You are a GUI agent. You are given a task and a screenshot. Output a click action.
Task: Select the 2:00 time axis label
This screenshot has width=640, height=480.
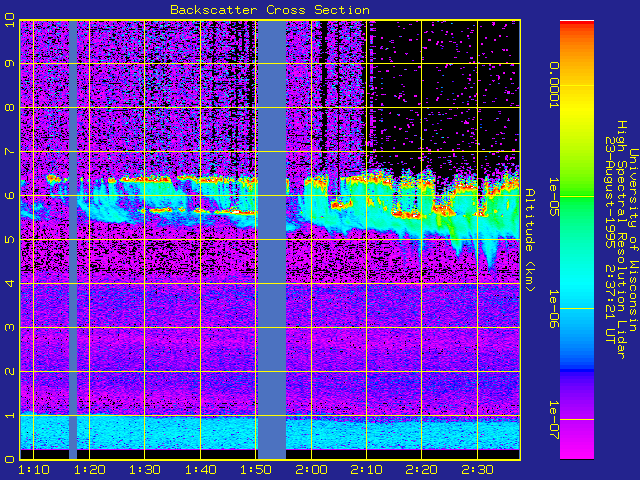[x=311, y=469]
